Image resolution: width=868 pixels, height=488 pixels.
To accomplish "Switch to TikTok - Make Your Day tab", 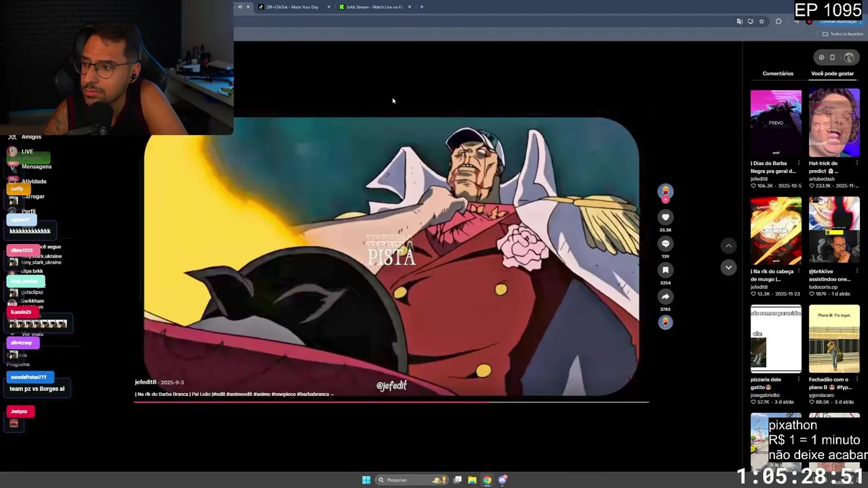I will 293,7.
